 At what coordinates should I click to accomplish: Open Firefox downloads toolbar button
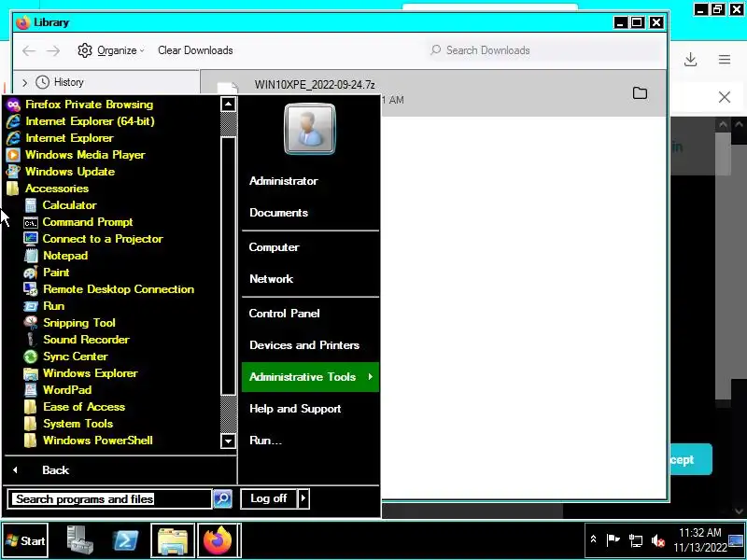point(690,60)
